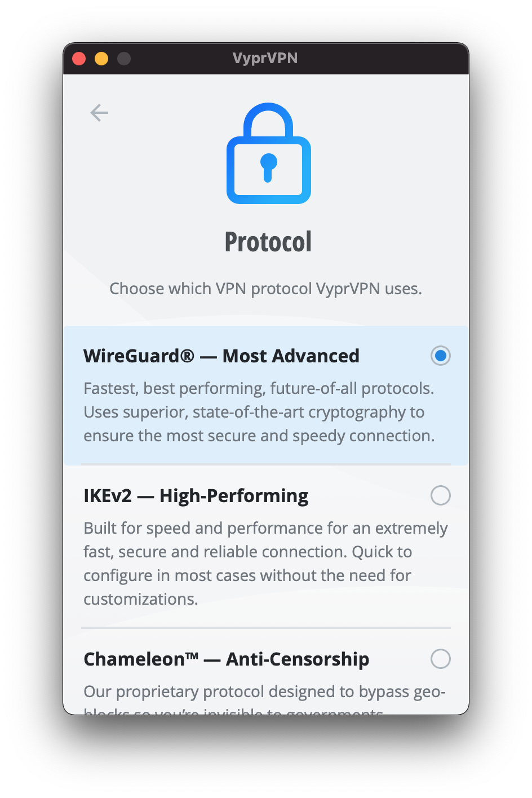The height and width of the screenshot is (798, 532).
Task: Click the divider line above Chameleon
Action: point(265,627)
